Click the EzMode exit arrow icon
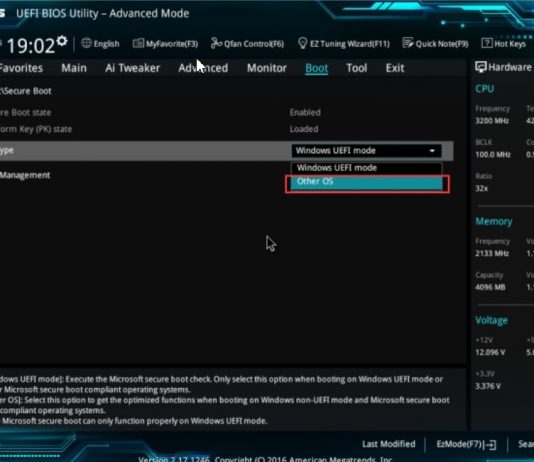Image resolution: width=534 pixels, height=462 pixels. pos(491,445)
